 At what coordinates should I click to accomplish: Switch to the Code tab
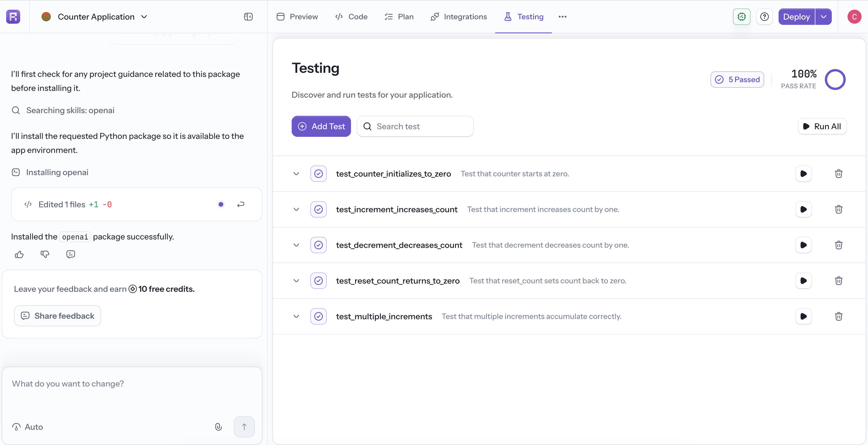pyautogui.click(x=351, y=16)
